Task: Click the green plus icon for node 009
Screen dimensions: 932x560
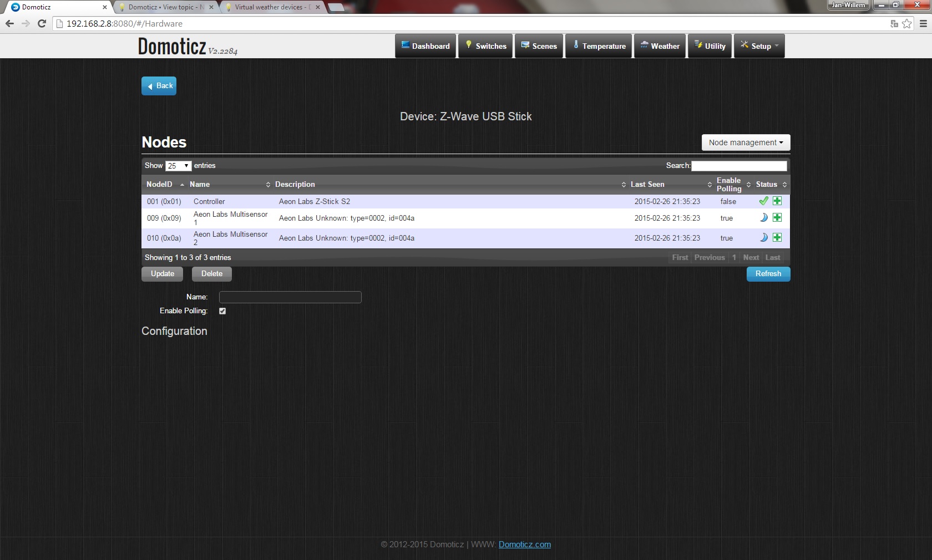Action: click(777, 217)
